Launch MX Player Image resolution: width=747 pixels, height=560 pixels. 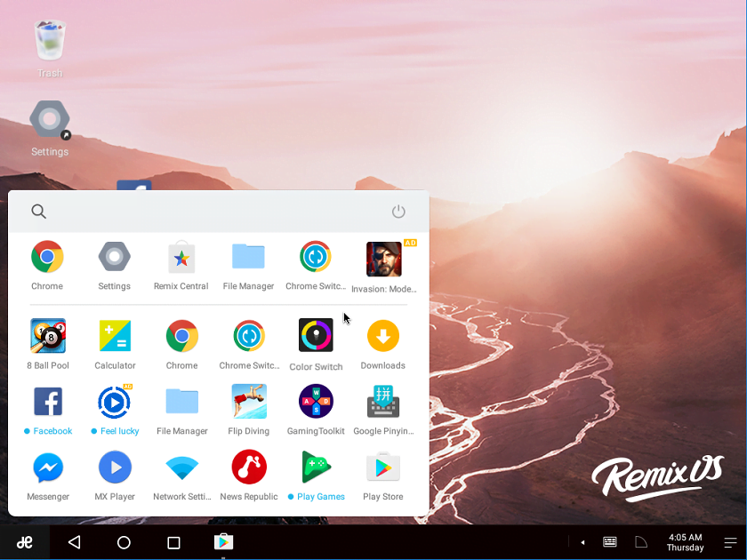click(115, 466)
